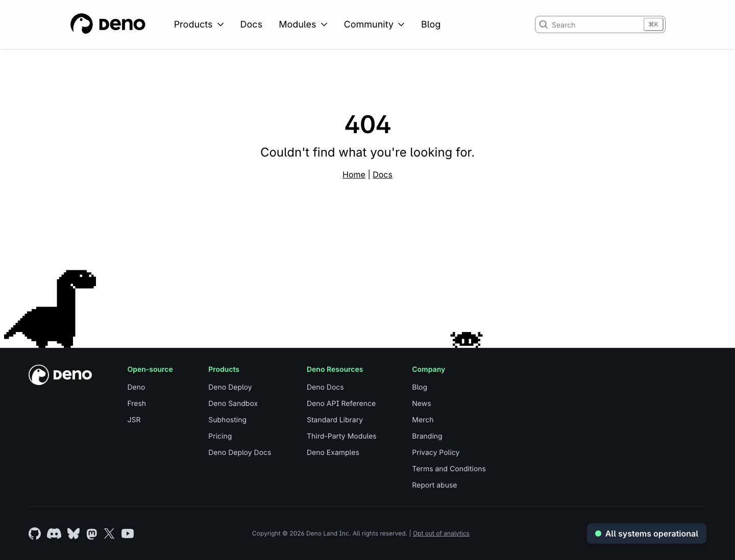Open the Third-Party Modules footer link
Image resolution: width=735 pixels, height=560 pixels.
click(x=341, y=436)
